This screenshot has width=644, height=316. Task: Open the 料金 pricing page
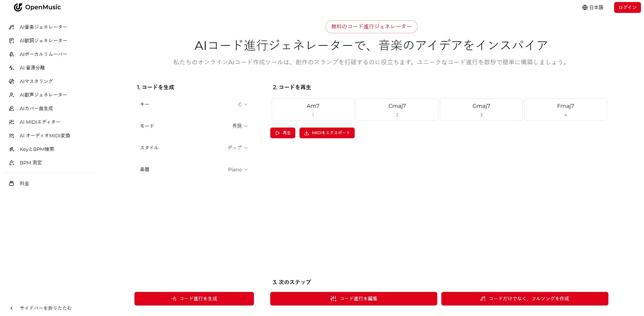[x=24, y=183]
